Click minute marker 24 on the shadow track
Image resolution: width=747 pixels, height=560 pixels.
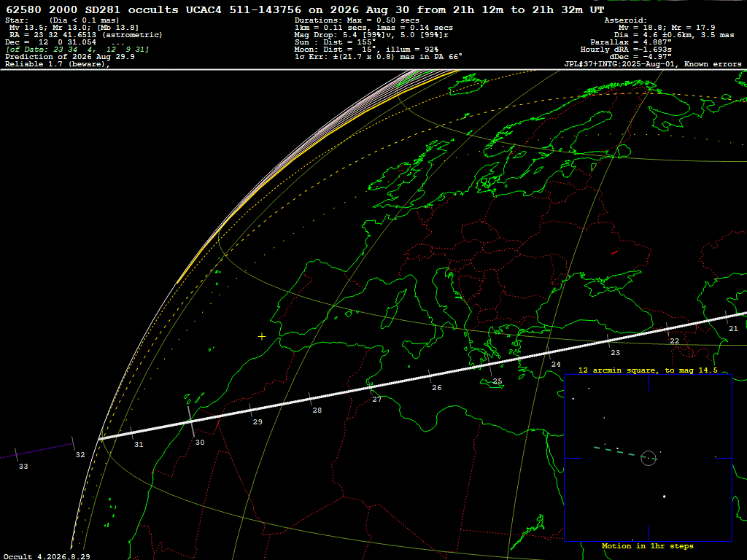pyautogui.click(x=556, y=365)
